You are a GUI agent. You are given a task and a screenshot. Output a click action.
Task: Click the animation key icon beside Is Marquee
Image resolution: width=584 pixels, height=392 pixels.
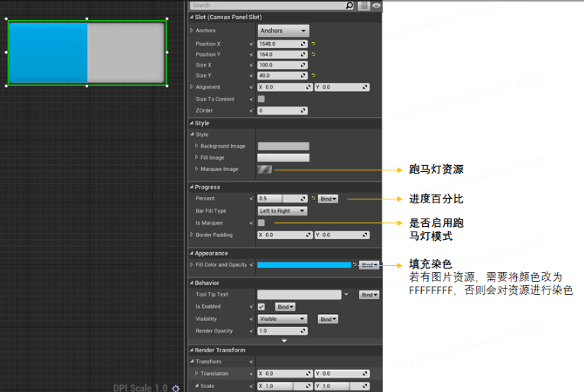click(251, 223)
